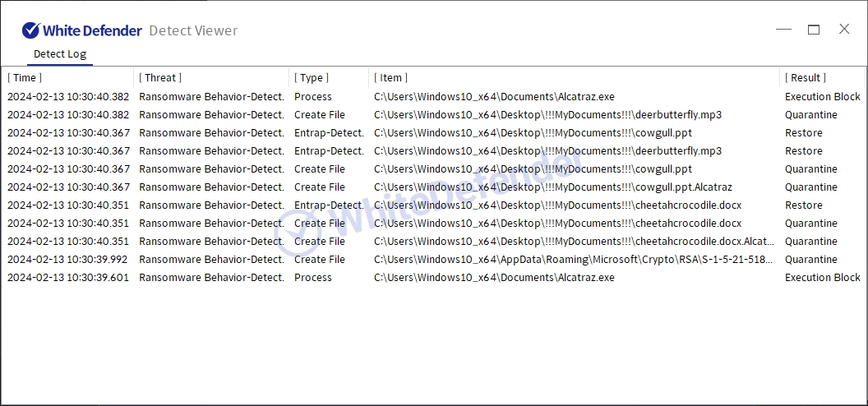This screenshot has width=868, height=406.
Task: Click Entrap-Detect. cheetahcrocodile.docx item path
Action: (557, 205)
